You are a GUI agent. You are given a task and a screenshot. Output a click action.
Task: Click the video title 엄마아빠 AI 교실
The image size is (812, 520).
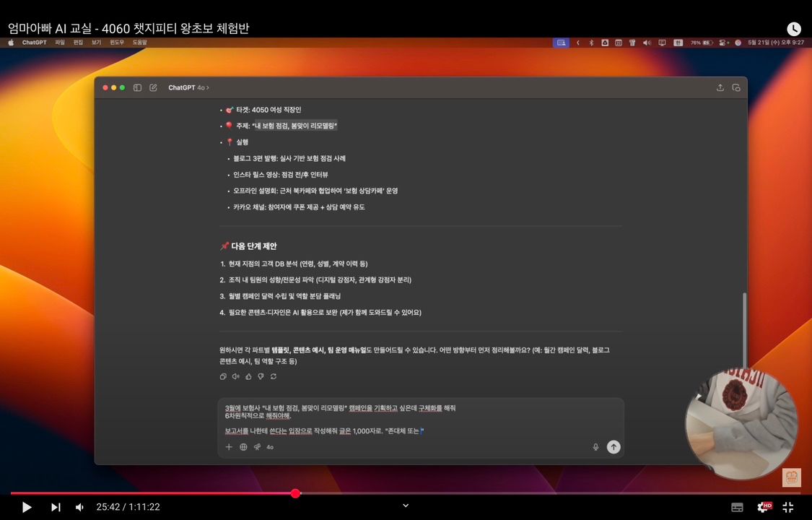coord(128,28)
